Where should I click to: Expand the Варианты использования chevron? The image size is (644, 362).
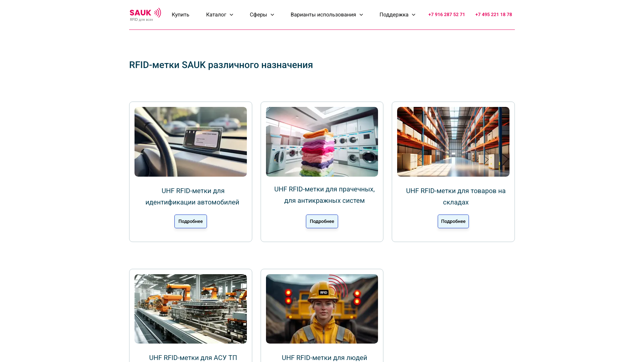[x=361, y=15]
